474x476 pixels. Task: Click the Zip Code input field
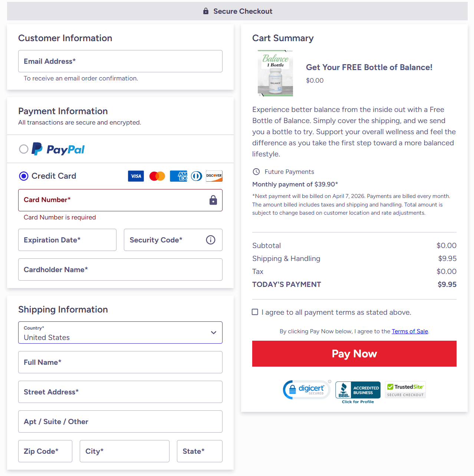point(45,451)
